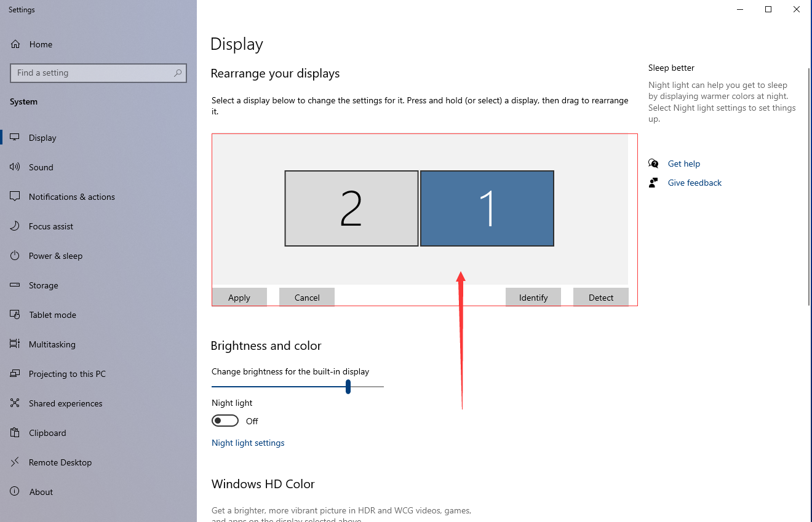Click the Get help chat icon
The height and width of the screenshot is (522, 812).
pos(653,164)
